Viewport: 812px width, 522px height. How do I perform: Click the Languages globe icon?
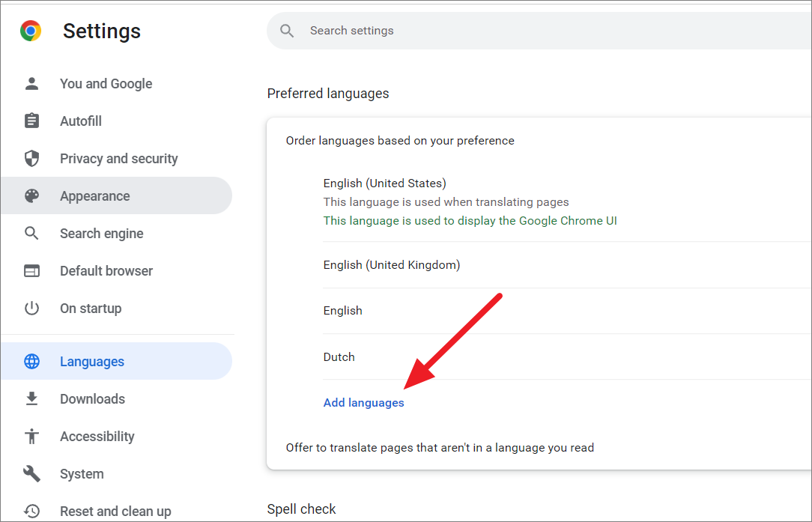point(31,362)
